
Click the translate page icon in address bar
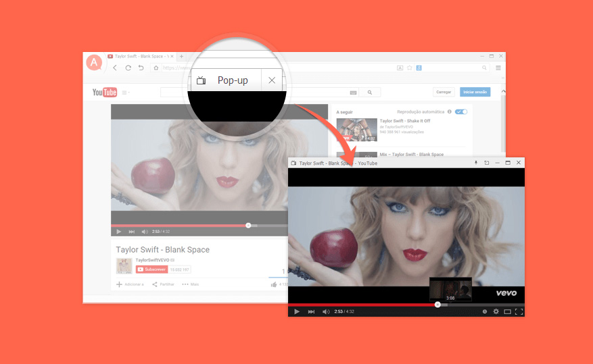tap(400, 68)
